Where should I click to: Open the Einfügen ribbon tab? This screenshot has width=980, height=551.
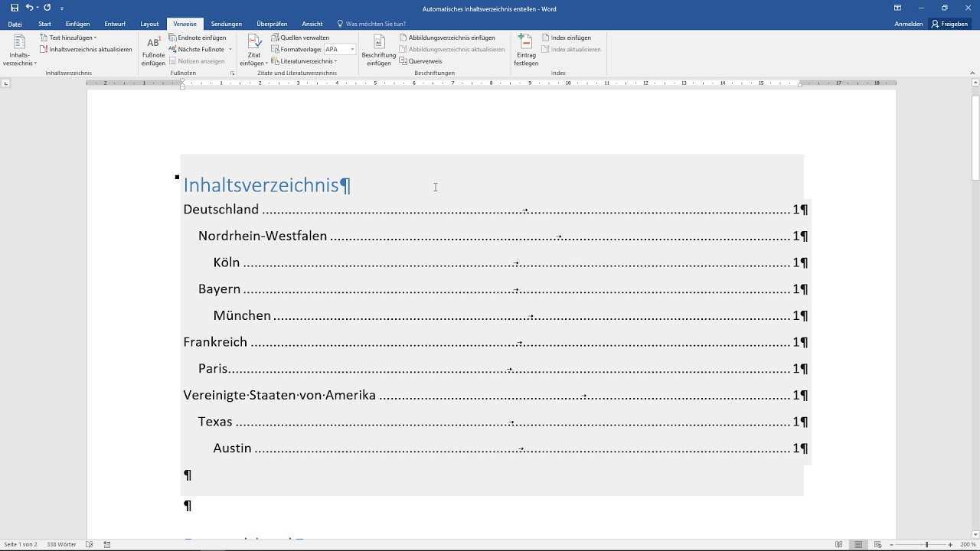pos(77,24)
